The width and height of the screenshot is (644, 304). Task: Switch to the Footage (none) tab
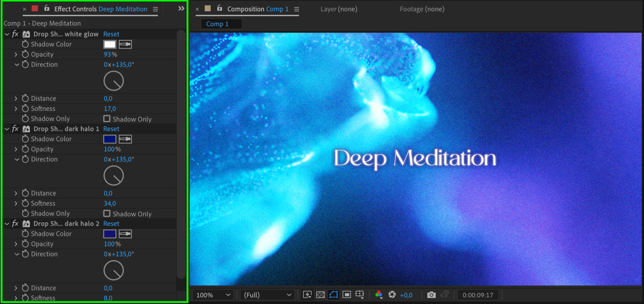pos(422,9)
